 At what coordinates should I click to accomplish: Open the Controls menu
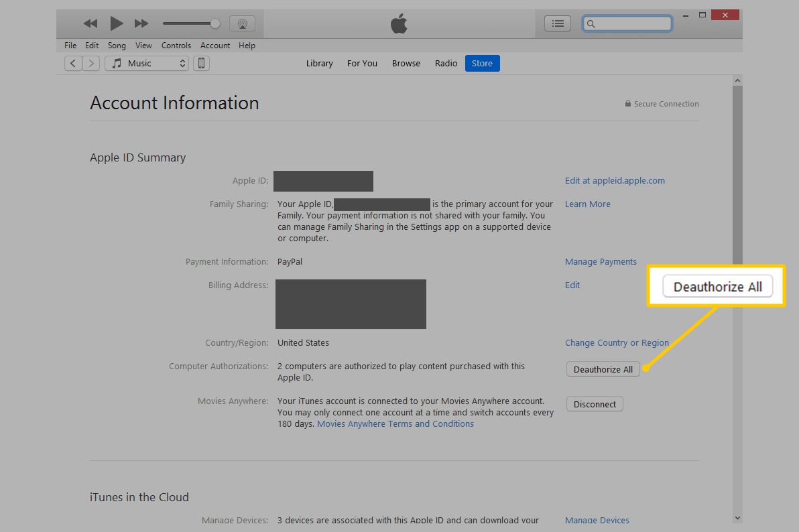(176, 46)
